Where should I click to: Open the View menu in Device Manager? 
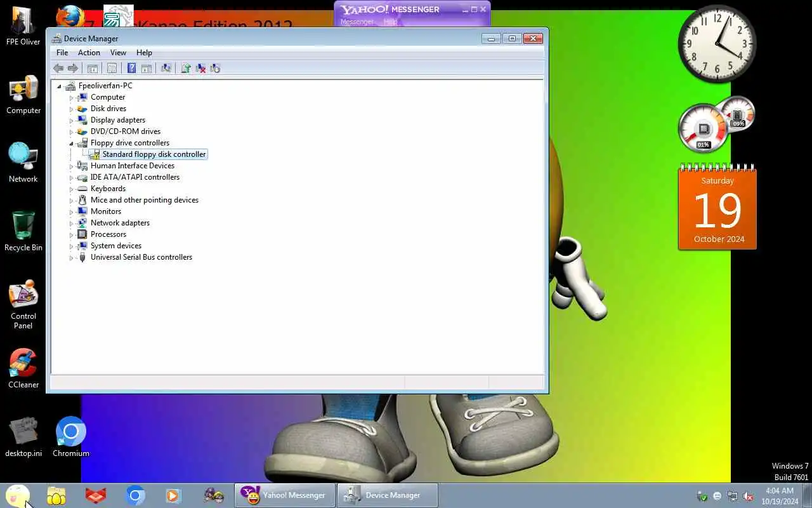pyautogui.click(x=118, y=53)
